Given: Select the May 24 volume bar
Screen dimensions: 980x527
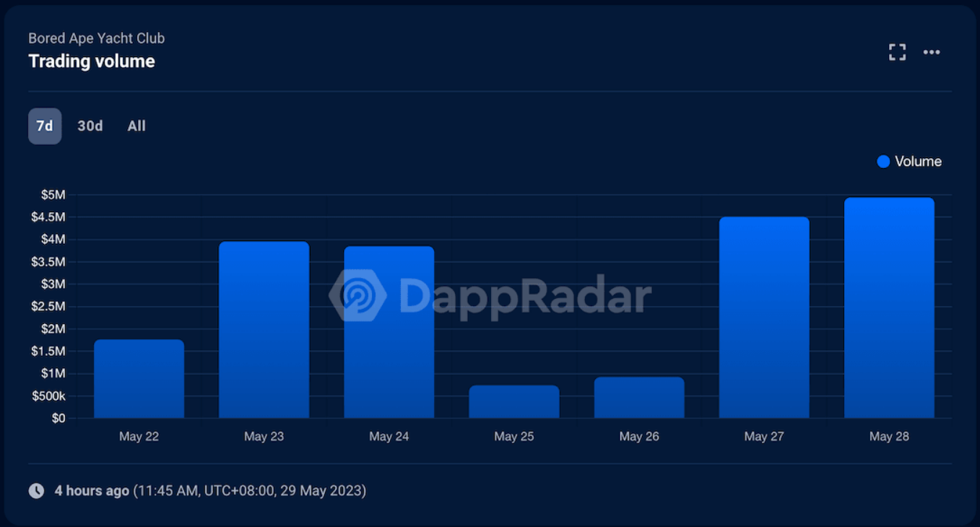Looking at the screenshot, I should [x=389, y=332].
